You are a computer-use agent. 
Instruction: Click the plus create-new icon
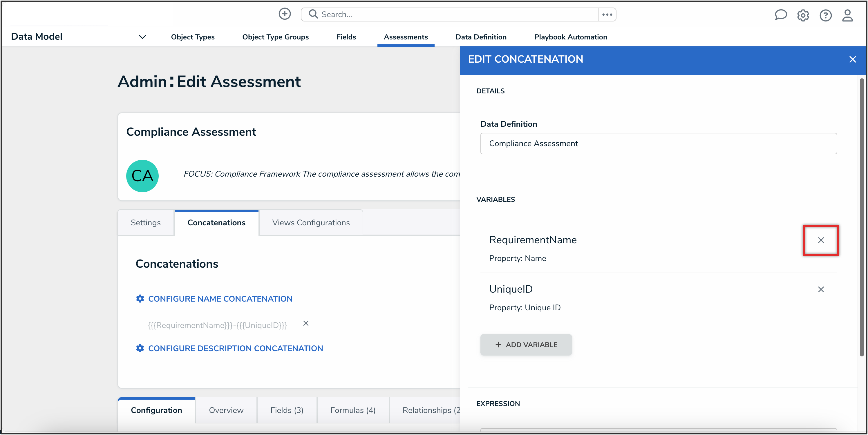pyautogui.click(x=284, y=14)
